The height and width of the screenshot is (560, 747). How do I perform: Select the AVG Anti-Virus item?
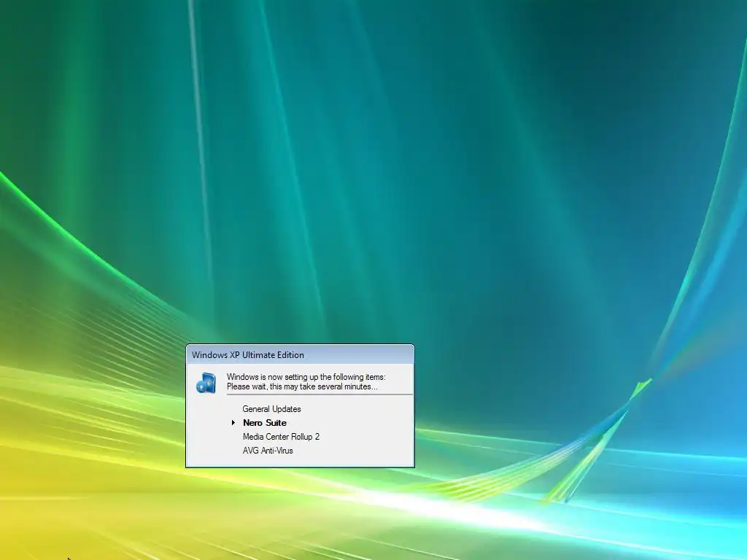coord(268,451)
